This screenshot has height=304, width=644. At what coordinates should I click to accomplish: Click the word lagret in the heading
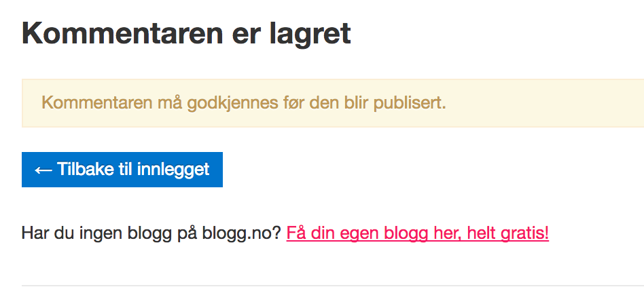[x=310, y=34]
